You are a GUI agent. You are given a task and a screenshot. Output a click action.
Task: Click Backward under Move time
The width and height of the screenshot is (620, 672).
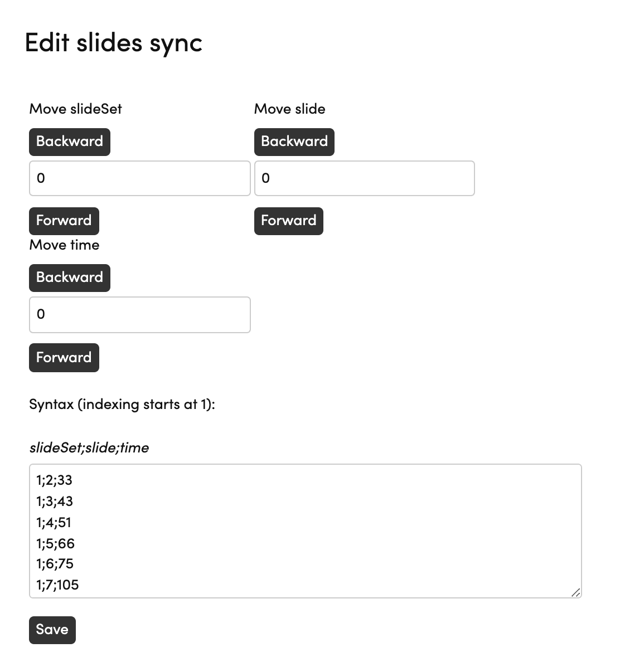tap(69, 277)
